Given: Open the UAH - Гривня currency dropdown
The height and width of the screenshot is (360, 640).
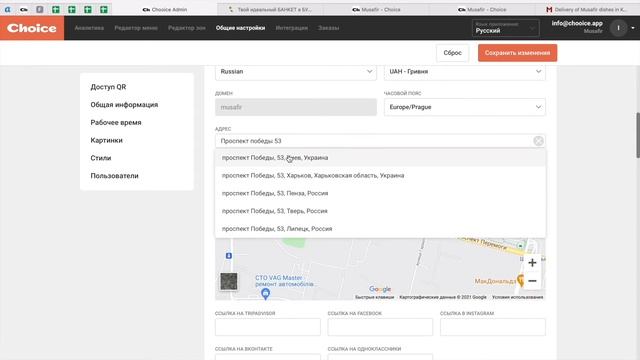Looking at the screenshot, I should click(x=464, y=71).
